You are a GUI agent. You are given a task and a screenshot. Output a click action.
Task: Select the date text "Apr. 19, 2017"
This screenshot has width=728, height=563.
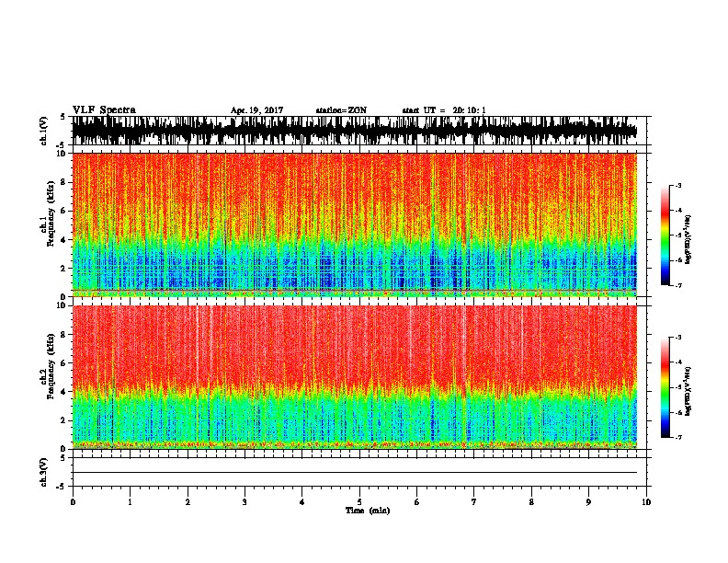[256, 110]
